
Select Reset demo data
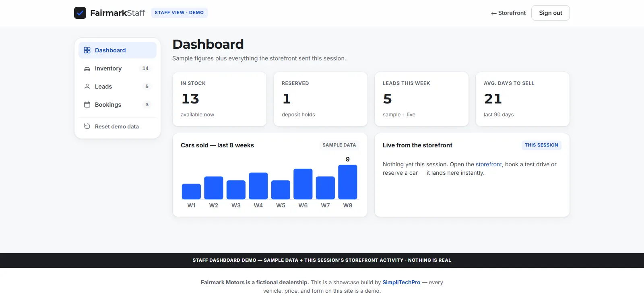click(118, 126)
